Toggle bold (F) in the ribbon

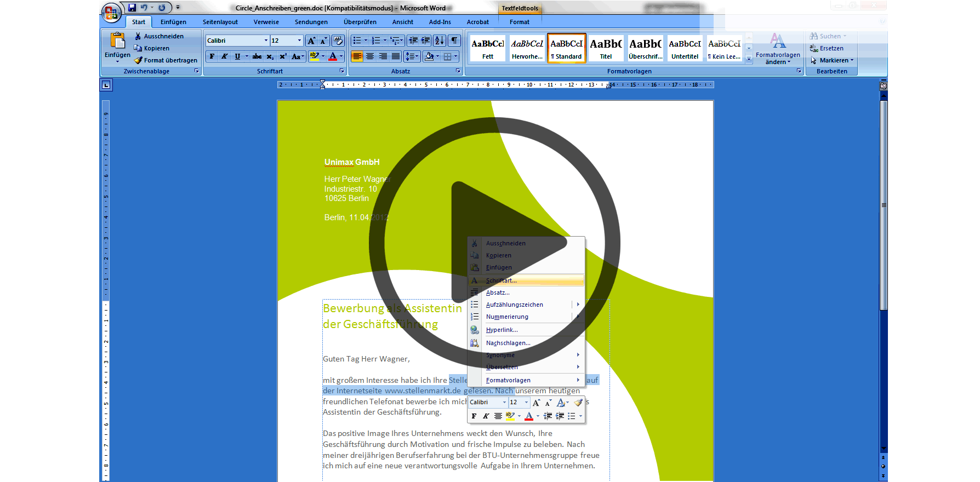click(x=212, y=56)
